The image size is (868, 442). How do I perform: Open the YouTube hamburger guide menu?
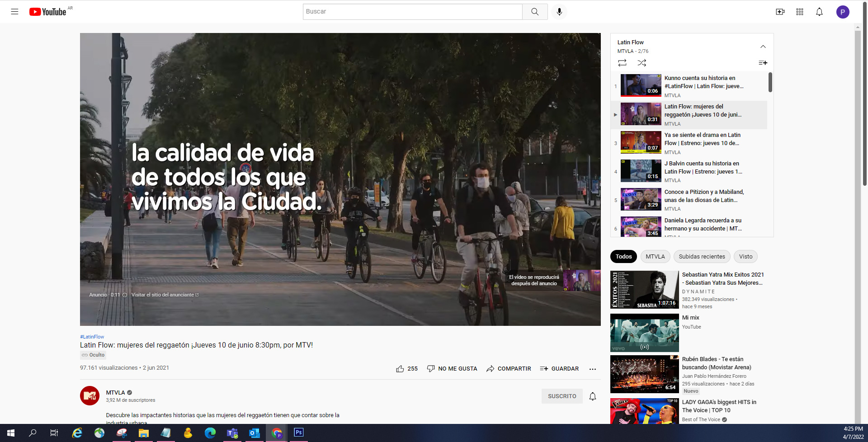click(14, 12)
